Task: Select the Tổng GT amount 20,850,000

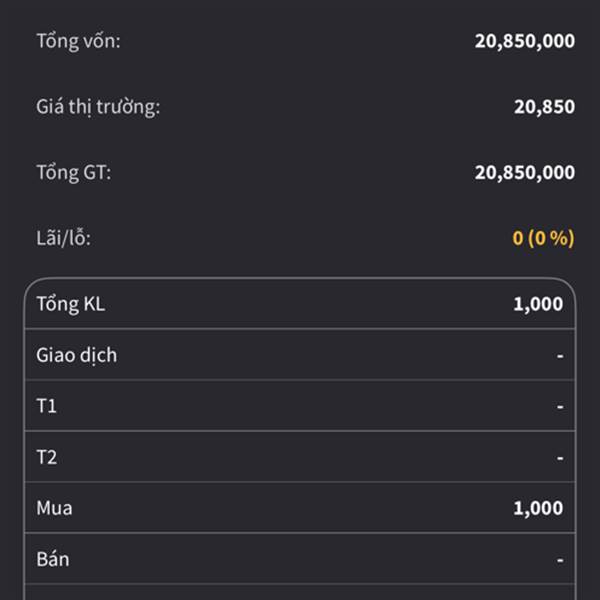Action: click(x=524, y=173)
